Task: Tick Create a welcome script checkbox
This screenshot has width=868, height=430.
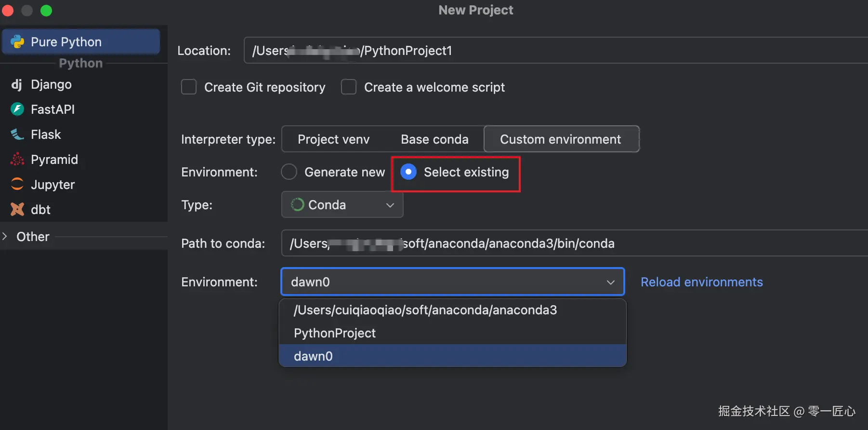Action: pos(349,87)
